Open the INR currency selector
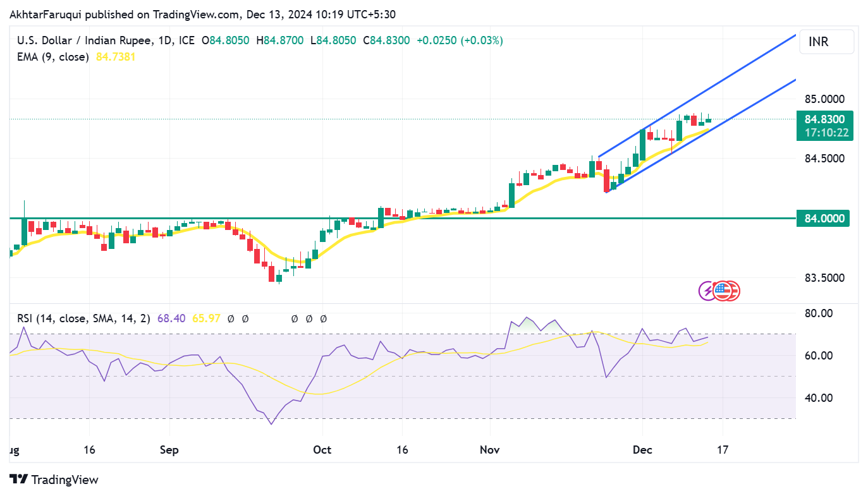The height and width of the screenshot is (496, 868). click(x=826, y=42)
